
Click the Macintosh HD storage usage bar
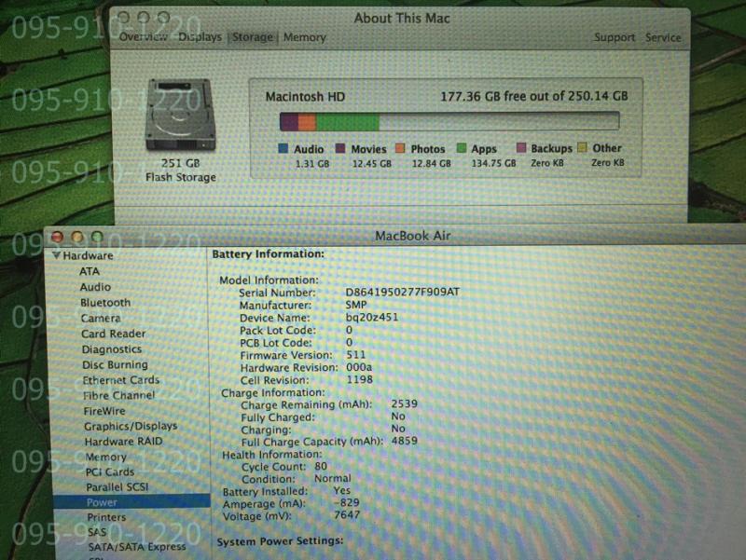tap(449, 121)
